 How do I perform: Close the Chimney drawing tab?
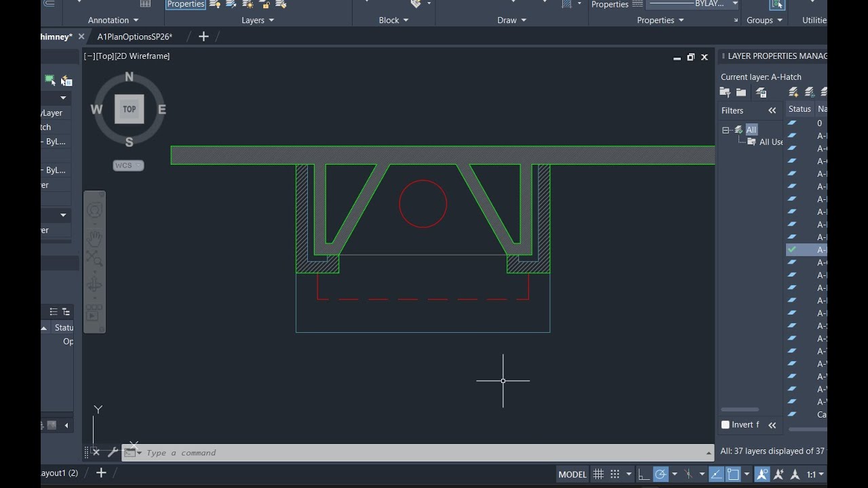(x=81, y=37)
